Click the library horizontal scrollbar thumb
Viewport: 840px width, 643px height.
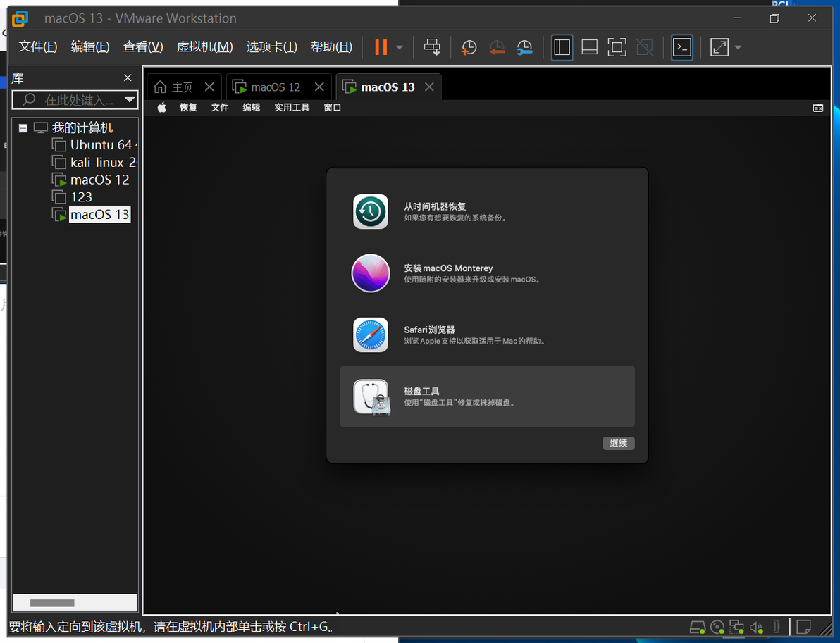(52, 603)
